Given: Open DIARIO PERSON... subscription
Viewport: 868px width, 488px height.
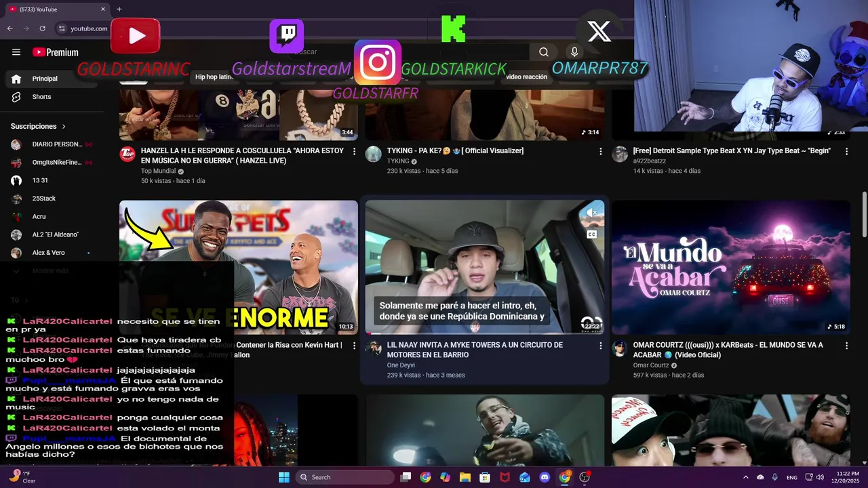Looking at the screenshot, I should 52,144.
